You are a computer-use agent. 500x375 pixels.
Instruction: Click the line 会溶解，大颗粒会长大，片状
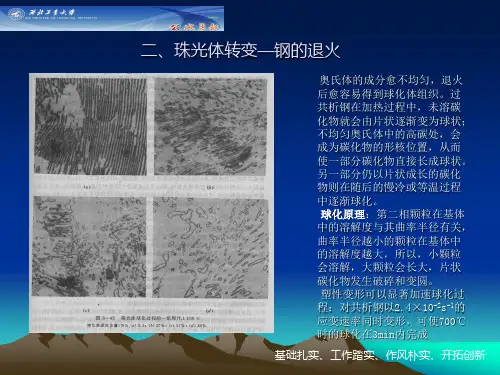pyautogui.click(x=389, y=268)
